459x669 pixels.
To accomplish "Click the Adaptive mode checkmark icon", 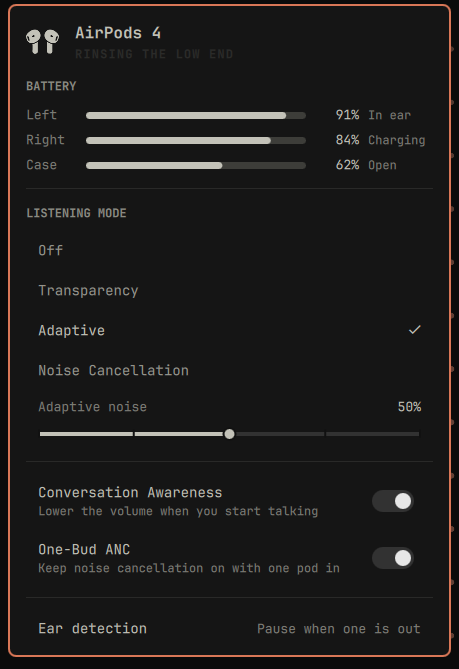I will click(x=415, y=330).
